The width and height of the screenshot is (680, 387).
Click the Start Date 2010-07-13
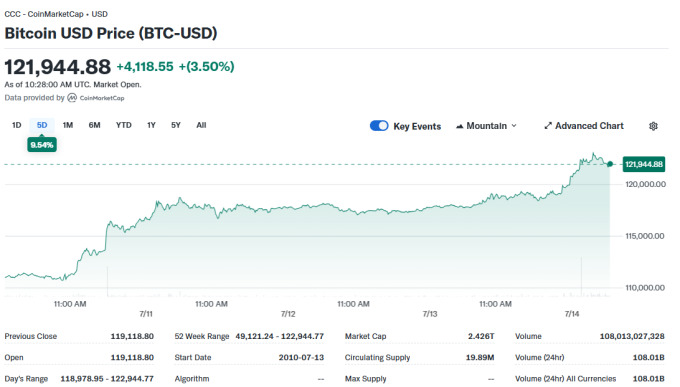coord(301,357)
